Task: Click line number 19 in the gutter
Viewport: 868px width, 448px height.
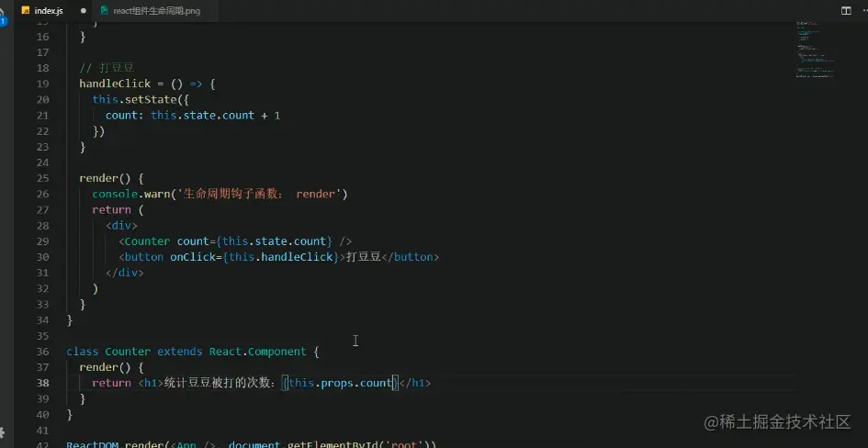Action: 43,84
